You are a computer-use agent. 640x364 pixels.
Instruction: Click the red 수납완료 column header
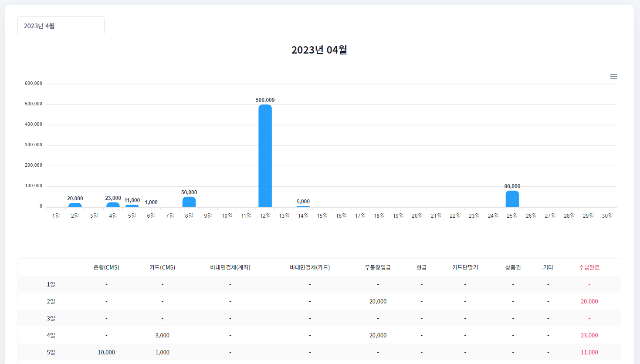click(589, 267)
